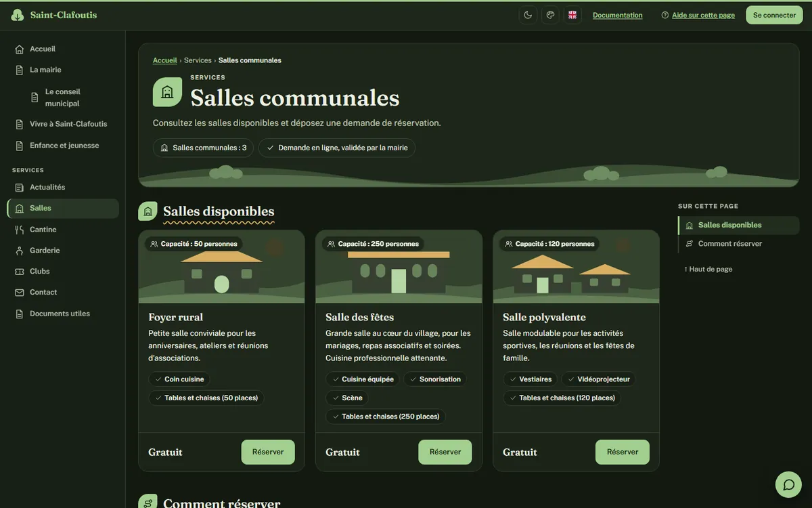The height and width of the screenshot is (508, 812).
Task: Click the 'Foyer rural' card title
Action: click(175, 317)
